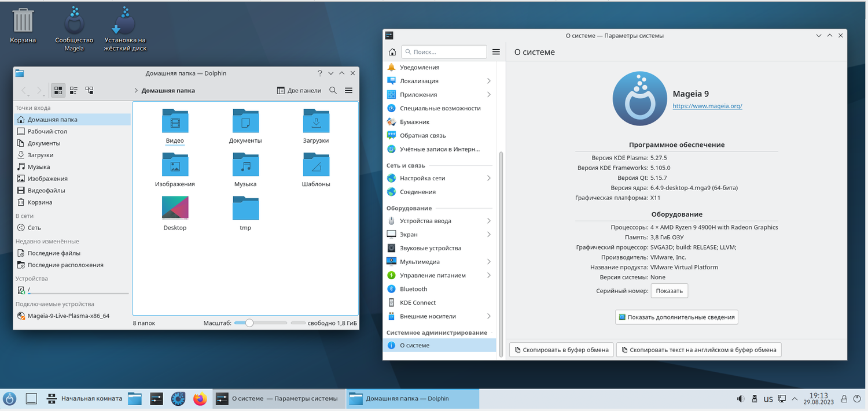
Task: Open Dolphin help question mark button
Action: coord(319,73)
